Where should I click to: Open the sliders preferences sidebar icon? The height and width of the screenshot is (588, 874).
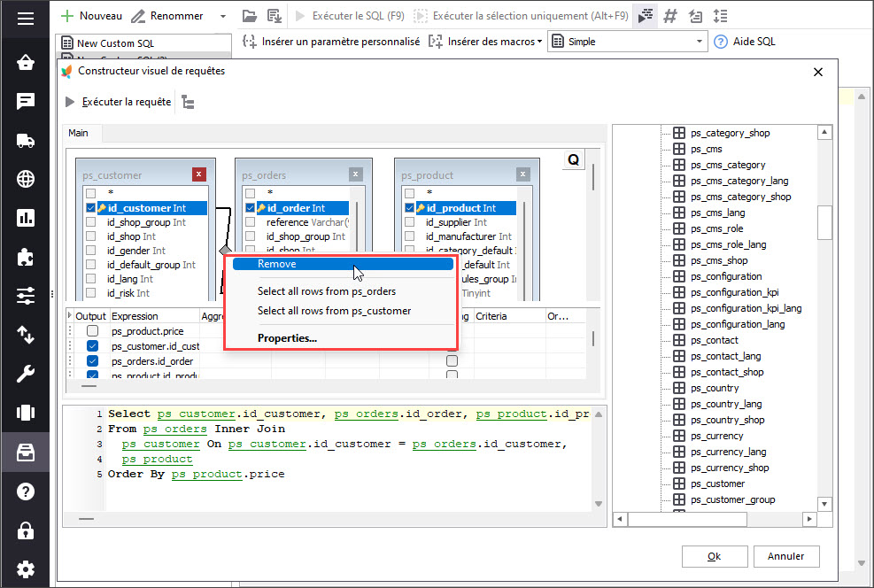(26, 296)
